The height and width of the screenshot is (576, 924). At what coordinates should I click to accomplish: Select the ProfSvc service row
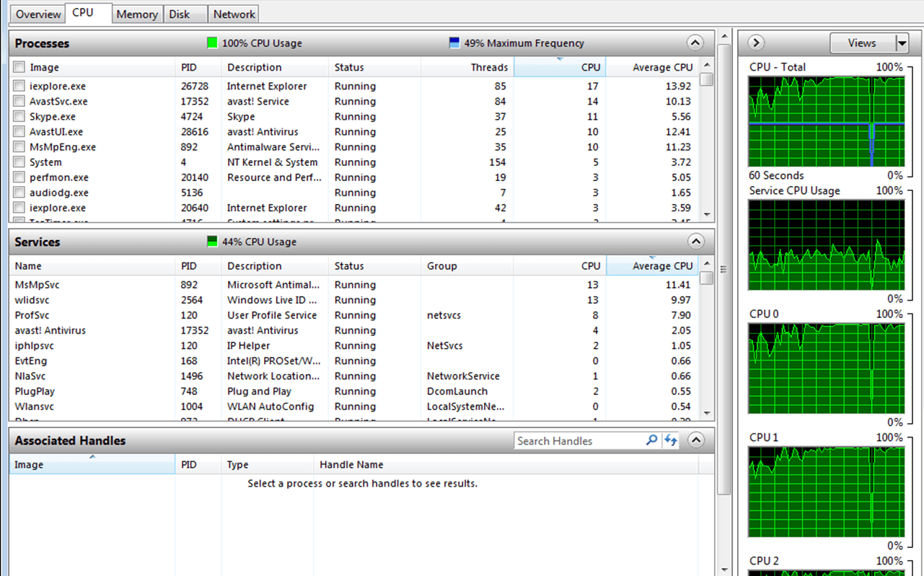pyautogui.click(x=353, y=315)
